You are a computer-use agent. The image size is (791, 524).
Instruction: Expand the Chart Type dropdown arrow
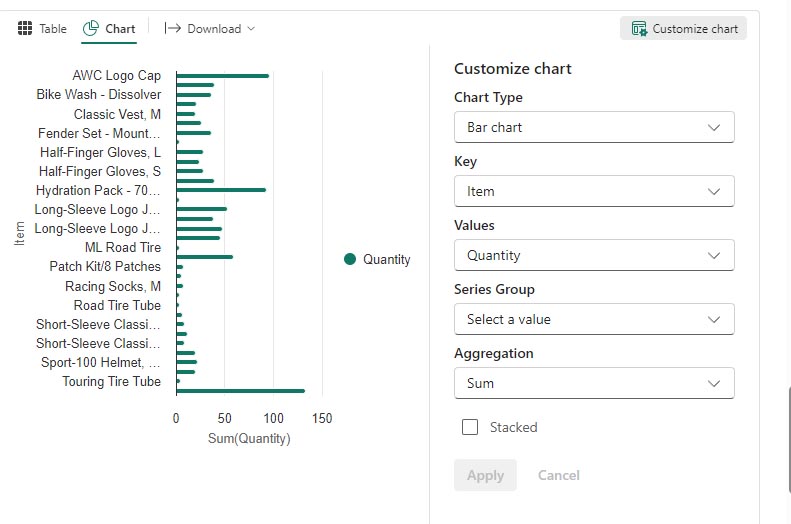click(714, 127)
